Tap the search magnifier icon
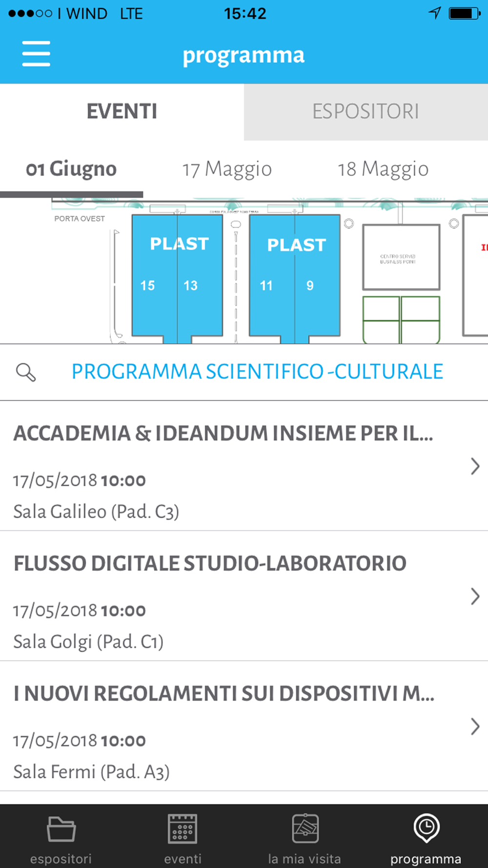This screenshot has height=868, width=488. click(x=26, y=372)
